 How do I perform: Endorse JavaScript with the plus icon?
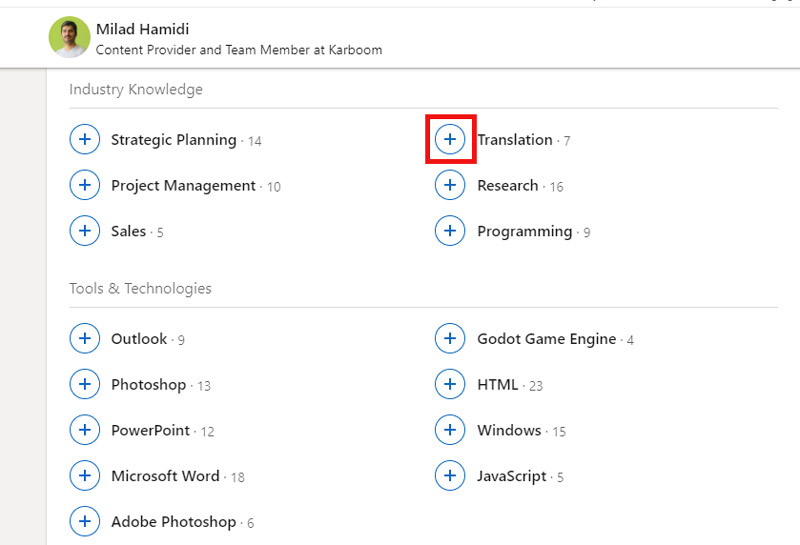tap(450, 476)
